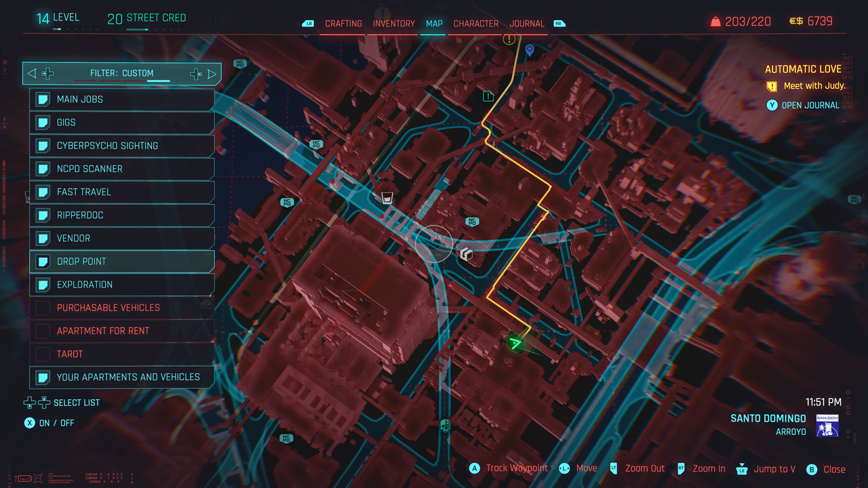Click Jump to V in the bottom bar
The width and height of the screenshot is (868, 488).
tap(774, 468)
